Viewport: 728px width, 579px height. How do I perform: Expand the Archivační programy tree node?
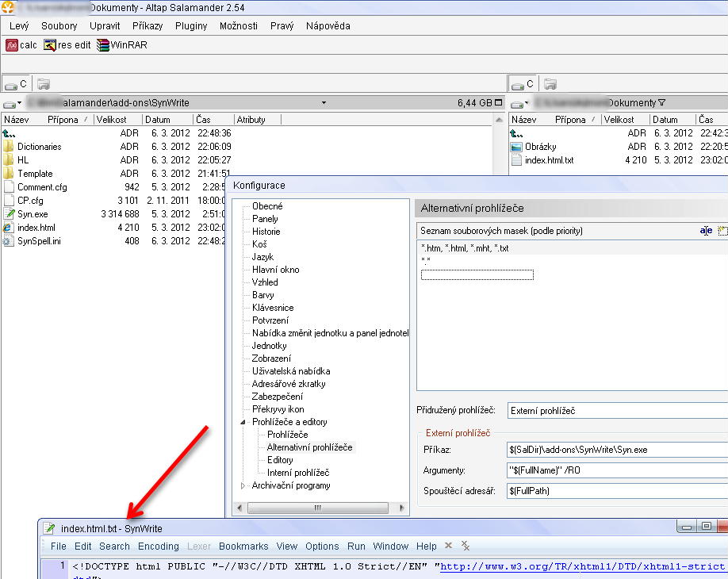pos(243,485)
